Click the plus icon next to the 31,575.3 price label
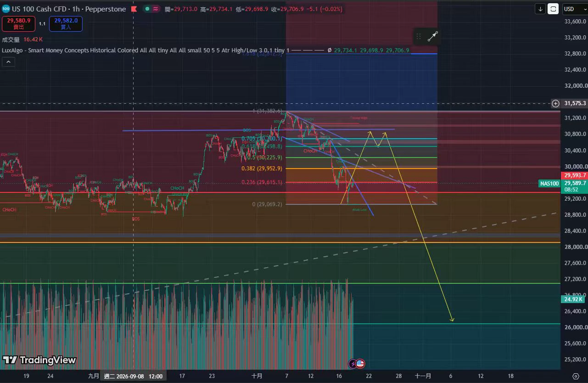 pyautogui.click(x=555, y=103)
